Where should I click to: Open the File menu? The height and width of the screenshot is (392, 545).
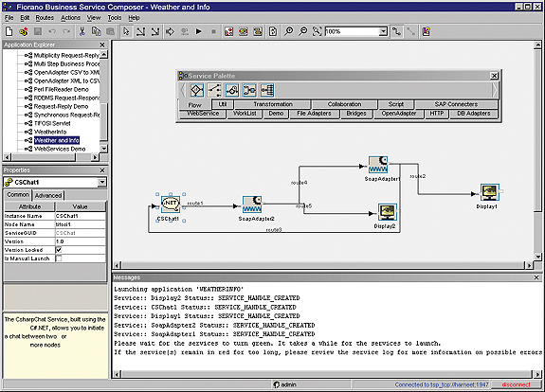tap(9, 18)
